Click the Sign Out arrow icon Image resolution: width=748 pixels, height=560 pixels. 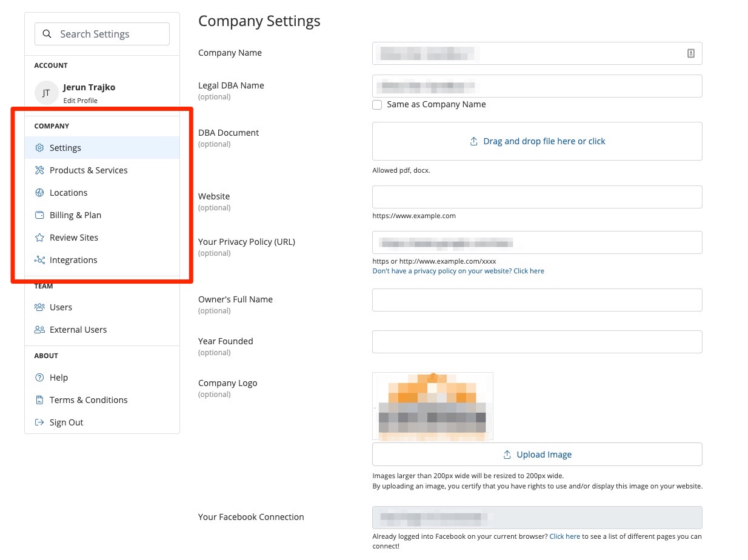click(x=39, y=422)
